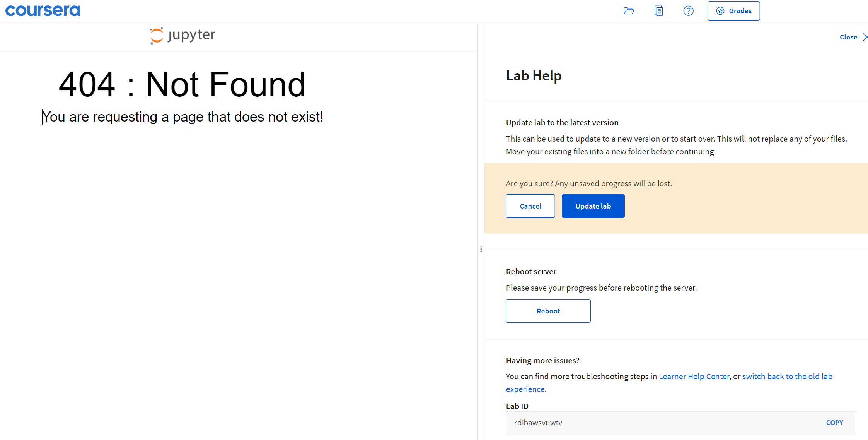Click the Lab Help panel title
Viewport: 868px width, 440px height.
[534, 76]
